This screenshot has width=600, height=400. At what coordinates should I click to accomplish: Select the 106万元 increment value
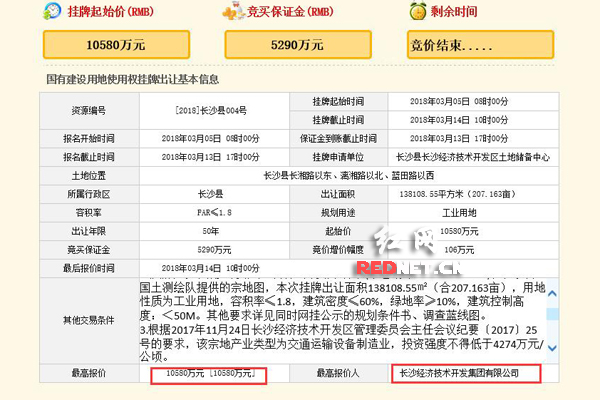coord(459,250)
